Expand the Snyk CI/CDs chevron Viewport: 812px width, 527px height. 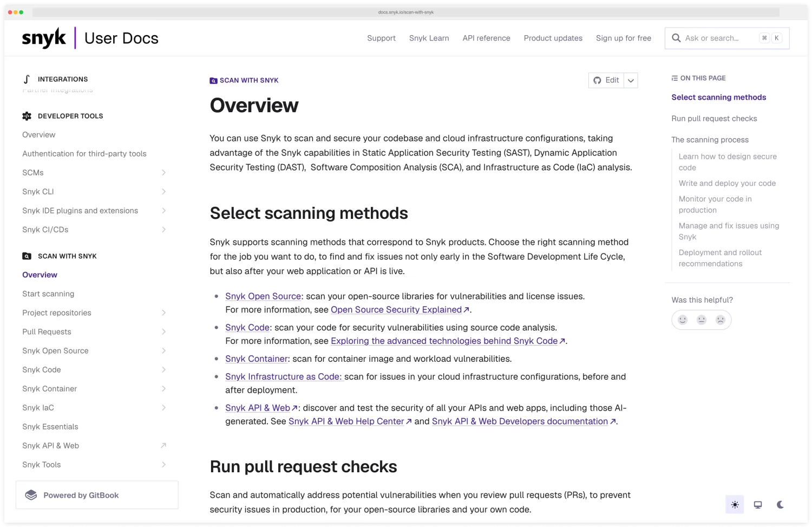click(x=163, y=229)
